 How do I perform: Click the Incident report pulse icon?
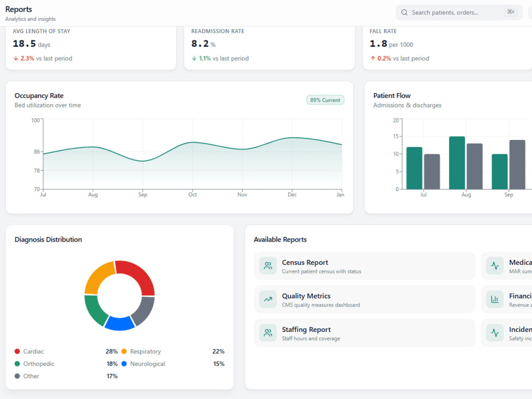(x=495, y=333)
